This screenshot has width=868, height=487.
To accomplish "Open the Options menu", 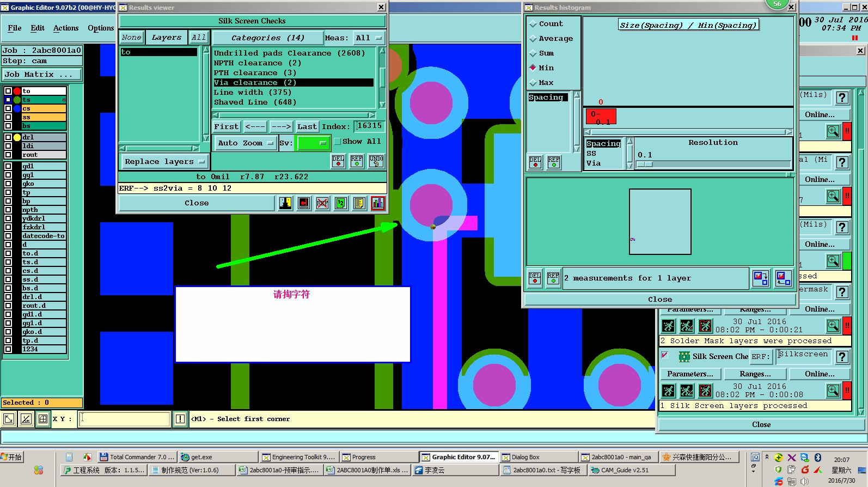I will pos(101,28).
